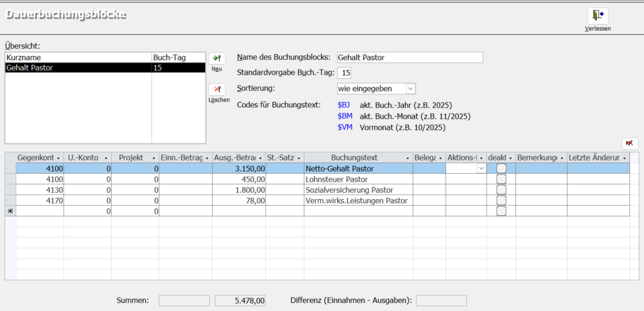Click the Name des Buchungsblocks field
This screenshot has width=644, height=311.
pos(409,57)
